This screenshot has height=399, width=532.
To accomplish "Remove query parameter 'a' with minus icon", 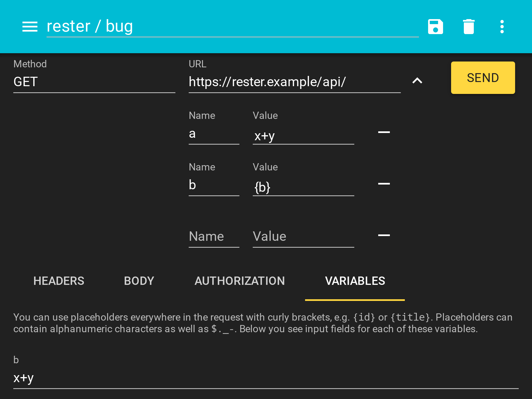I will tap(384, 132).
